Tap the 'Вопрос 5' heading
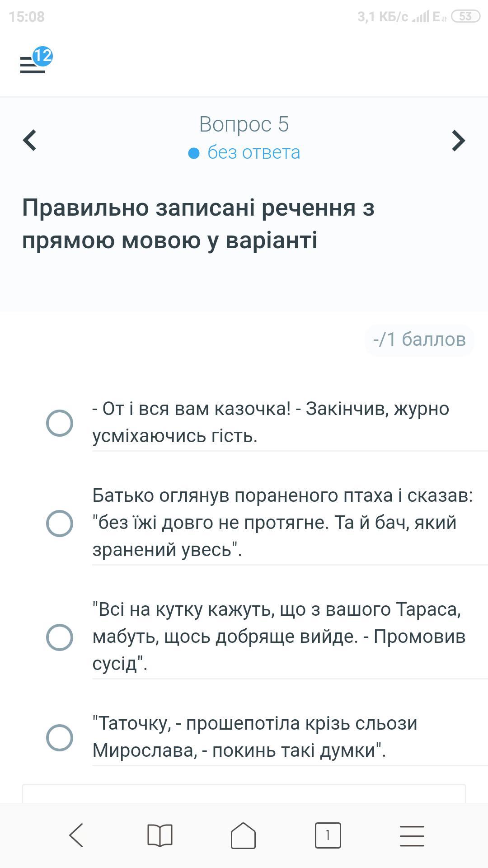 (244, 124)
